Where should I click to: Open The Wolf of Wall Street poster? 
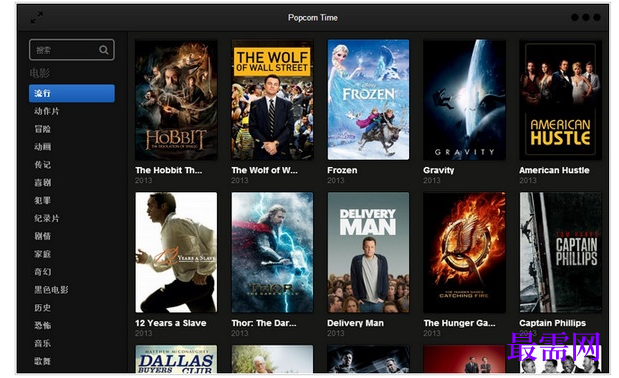(272, 100)
